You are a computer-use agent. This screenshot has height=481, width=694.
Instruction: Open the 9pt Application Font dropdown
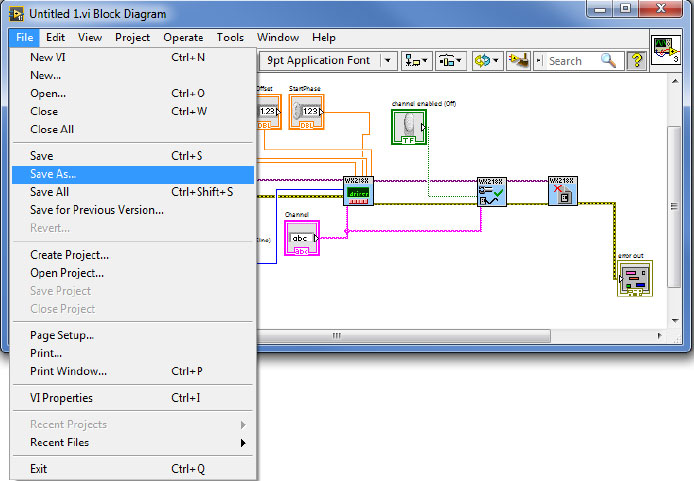[330, 61]
